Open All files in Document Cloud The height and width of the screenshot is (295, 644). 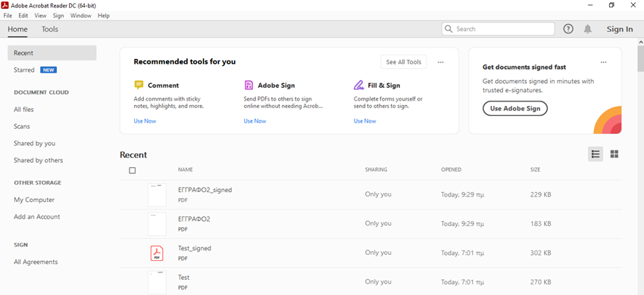click(23, 110)
